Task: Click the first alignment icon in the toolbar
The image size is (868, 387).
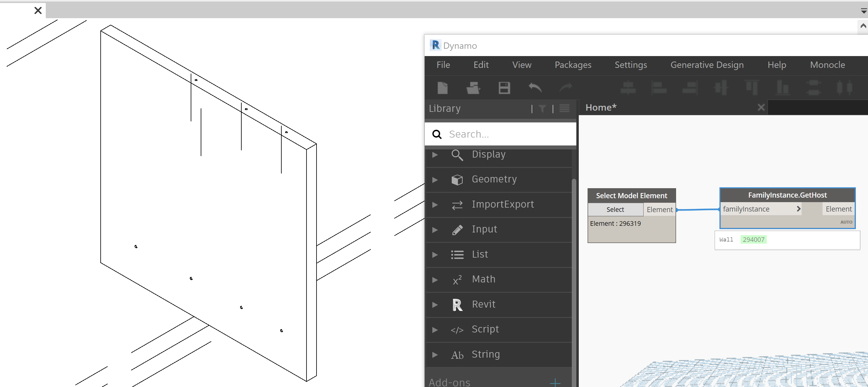Action: pos(628,88)
